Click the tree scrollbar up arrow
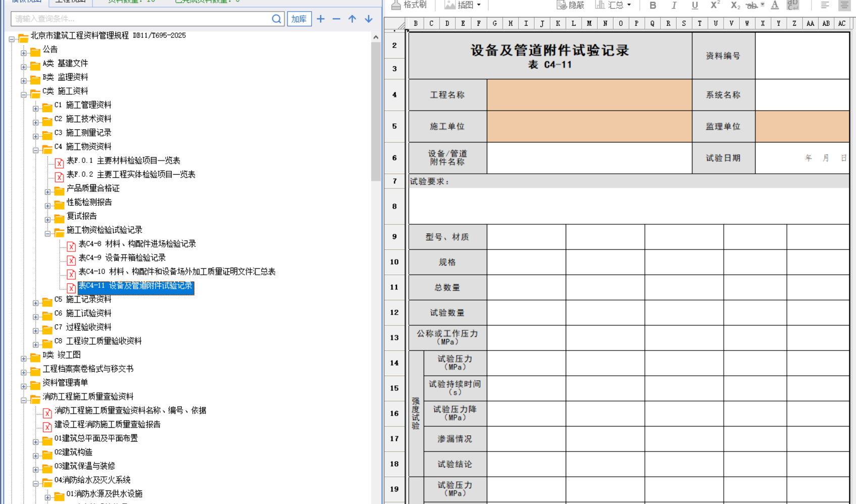The height and width of the screenshot is (504, 856). (376, 37)
